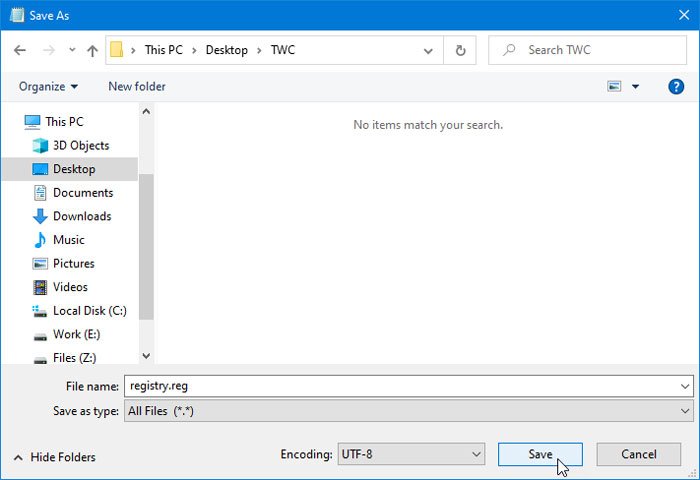700x480 pixels.
Task: Select 3D Objects folder
Action: 71,146
